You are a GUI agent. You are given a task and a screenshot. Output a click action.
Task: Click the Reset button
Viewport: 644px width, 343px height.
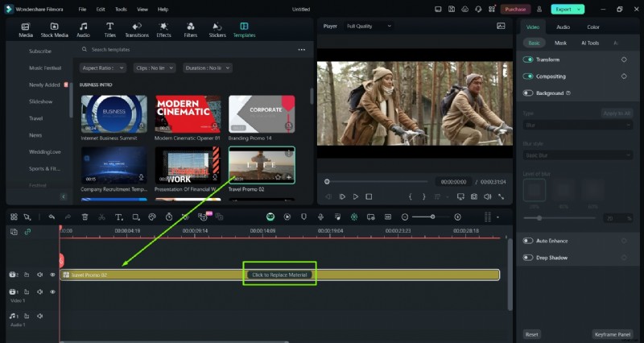532,334
